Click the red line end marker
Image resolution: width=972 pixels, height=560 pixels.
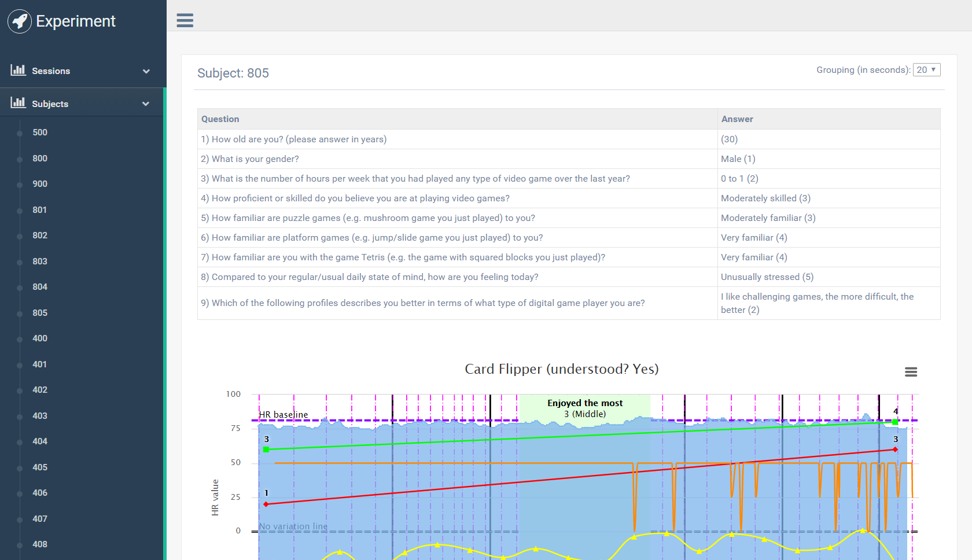point(895,450)
